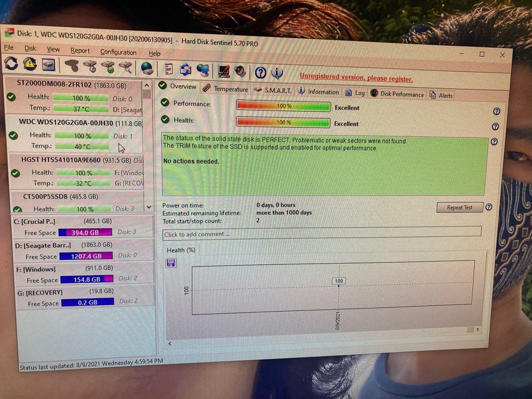
Task: Select the G: [RECOVERY] partition
Action: coord(85,297)
